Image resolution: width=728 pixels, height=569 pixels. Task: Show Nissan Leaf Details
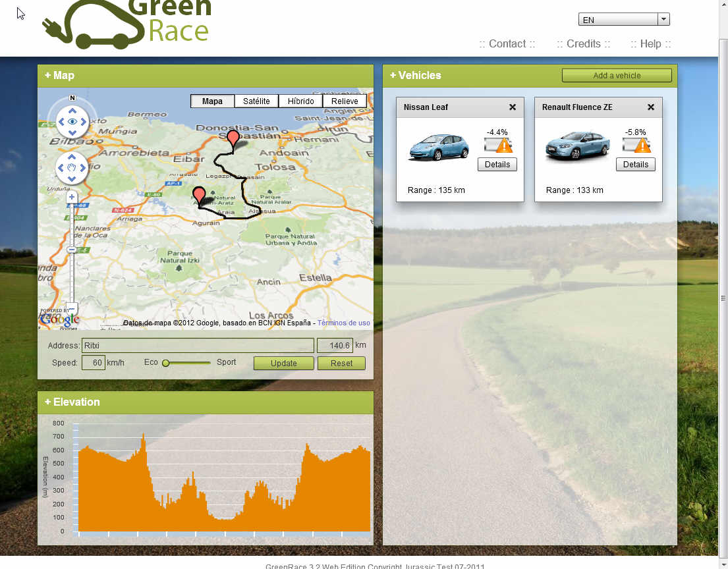click(497, 164)
